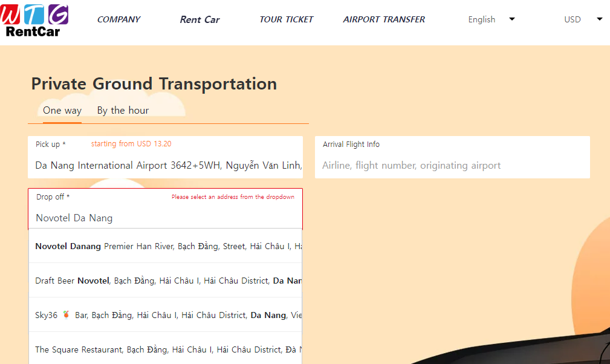610x364 pixels.
Task: Choose Sky36 Bar suggestion
Action: pos(165,315)
